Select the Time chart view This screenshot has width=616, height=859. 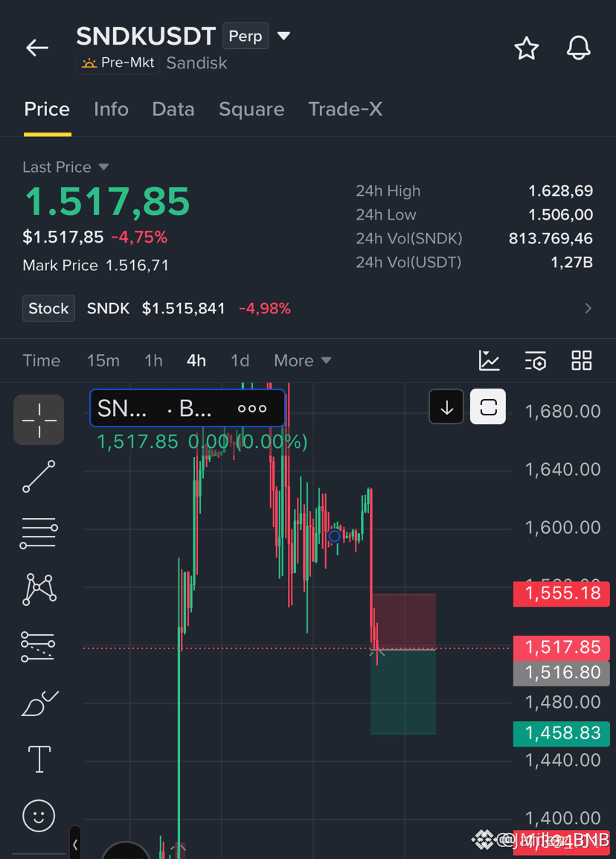[x=41, y=360]
